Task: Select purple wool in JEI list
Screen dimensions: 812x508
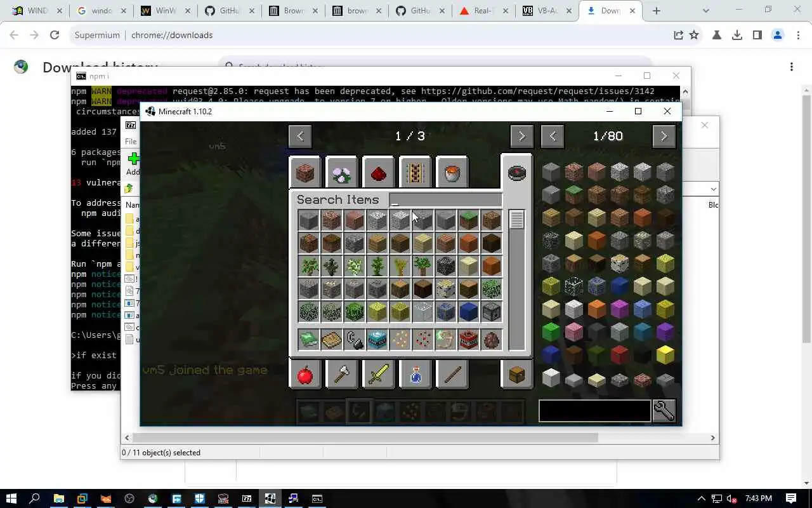Action: [x=665, y=331]
